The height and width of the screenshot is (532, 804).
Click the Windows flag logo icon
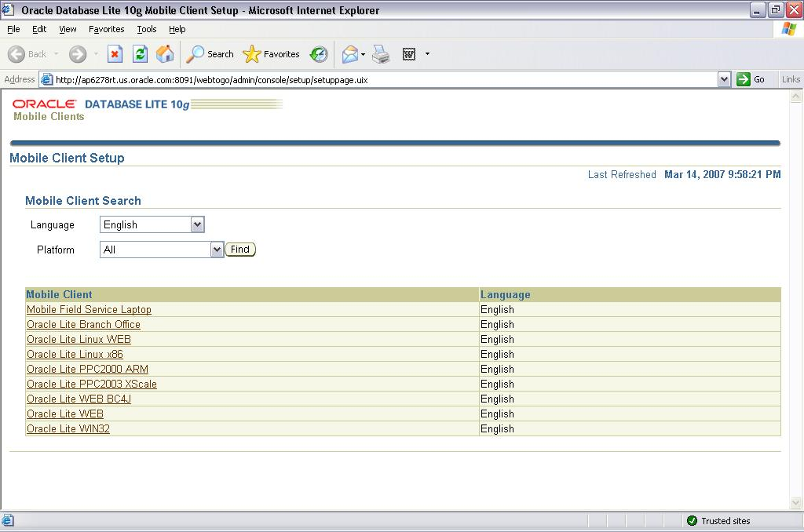click(x=788, y=29)
